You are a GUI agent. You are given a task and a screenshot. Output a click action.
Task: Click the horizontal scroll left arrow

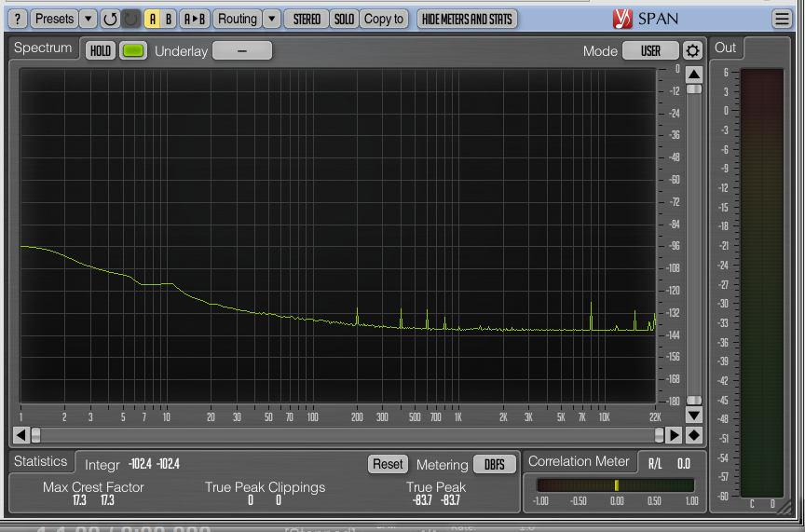pyautogui.click(x=20, y=435)
